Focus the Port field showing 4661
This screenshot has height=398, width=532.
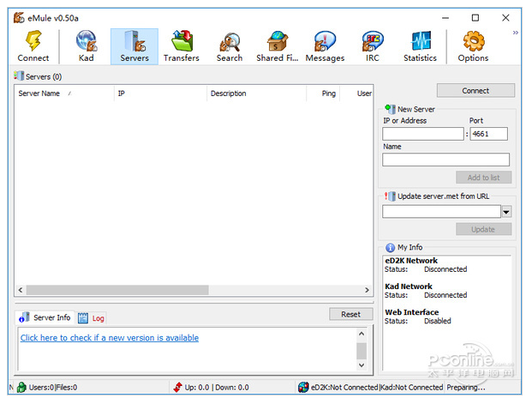488,134
